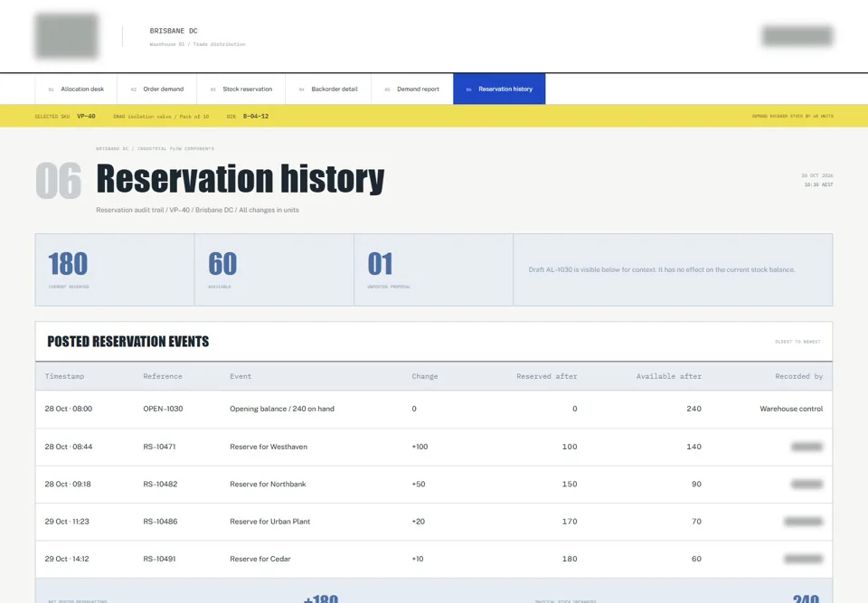Click Reserved after 150 in Northbank row
The image size is (868, 603).
[570, 484]
